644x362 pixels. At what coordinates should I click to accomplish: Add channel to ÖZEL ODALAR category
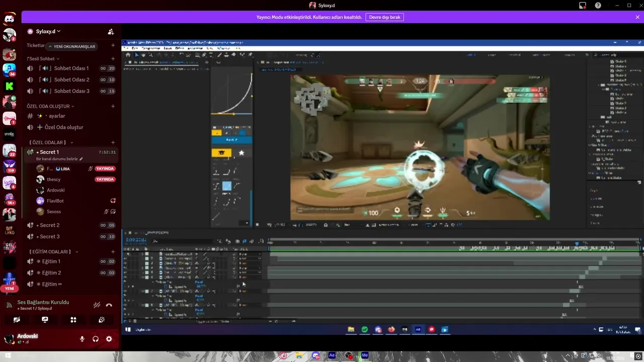[x=113, y=142]
